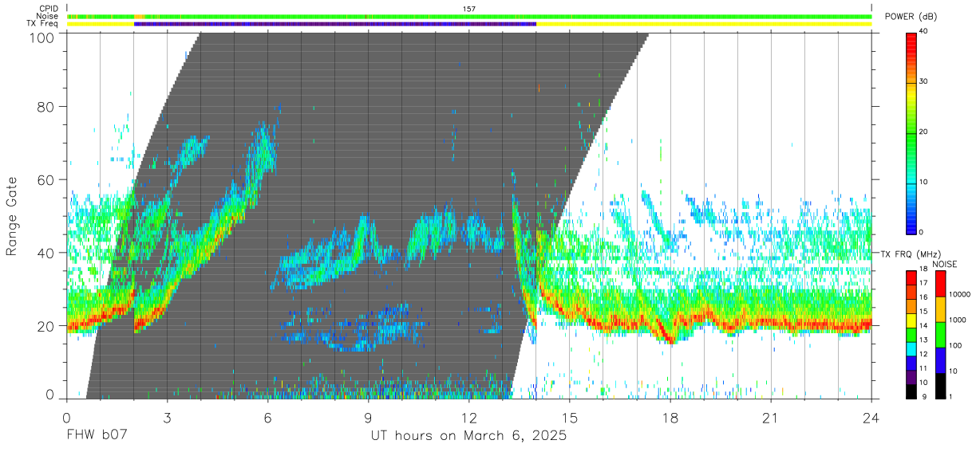
Task: Click the CPID value 157
Action: [x=469, y=9]
